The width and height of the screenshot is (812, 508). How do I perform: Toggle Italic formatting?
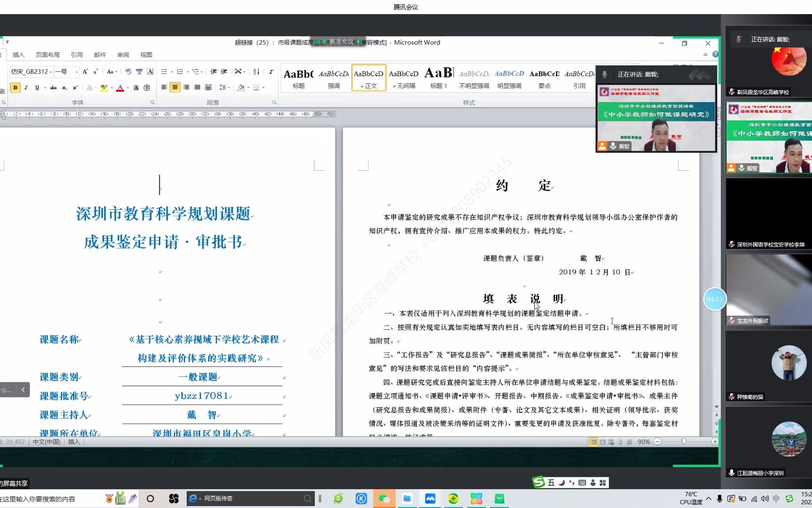(x=26, y=87)
